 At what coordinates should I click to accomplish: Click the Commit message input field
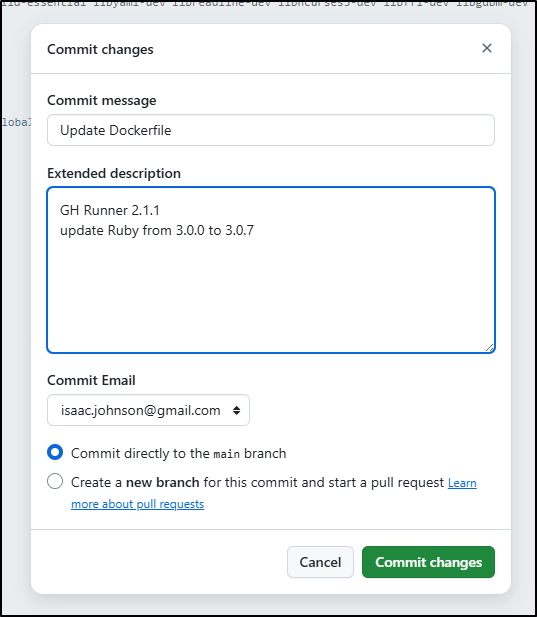pos(271,130)
